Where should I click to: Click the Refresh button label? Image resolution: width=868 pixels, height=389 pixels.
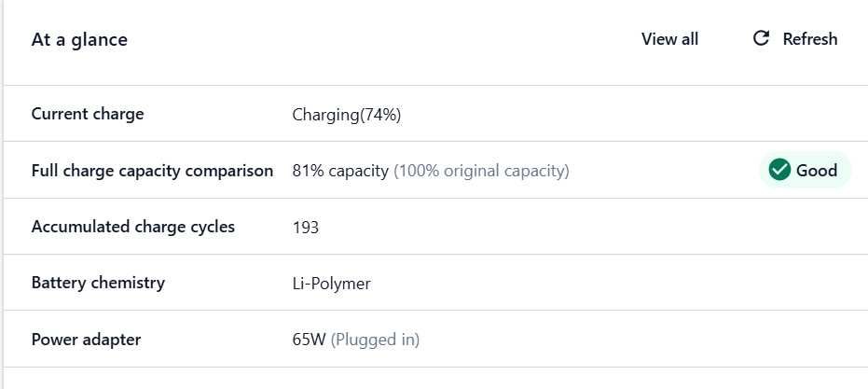[x=810, y=39]
